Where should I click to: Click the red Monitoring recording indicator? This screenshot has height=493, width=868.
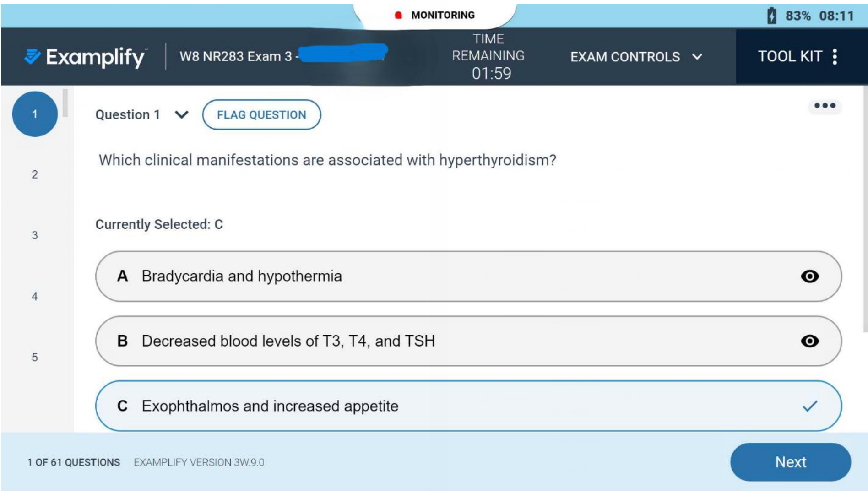398,16
